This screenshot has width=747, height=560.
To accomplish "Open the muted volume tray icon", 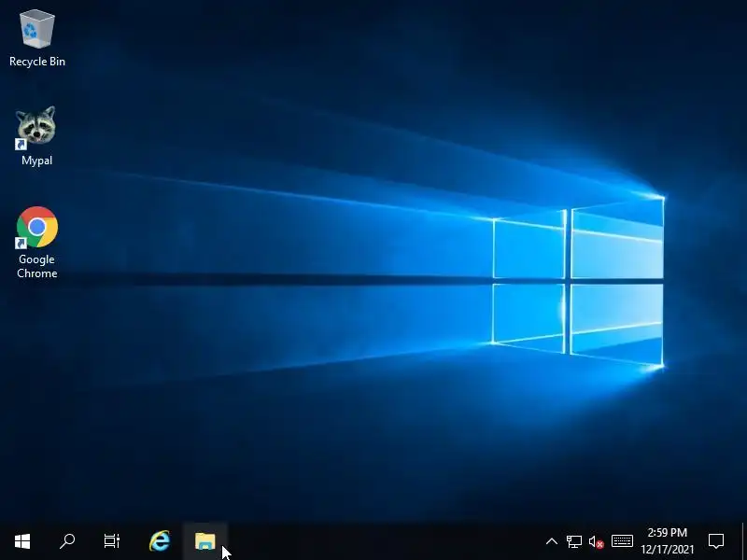I will 596,541.
